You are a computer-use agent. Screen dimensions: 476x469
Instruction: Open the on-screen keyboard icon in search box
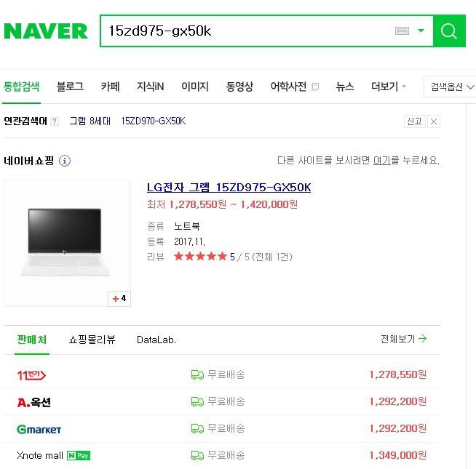402,31
